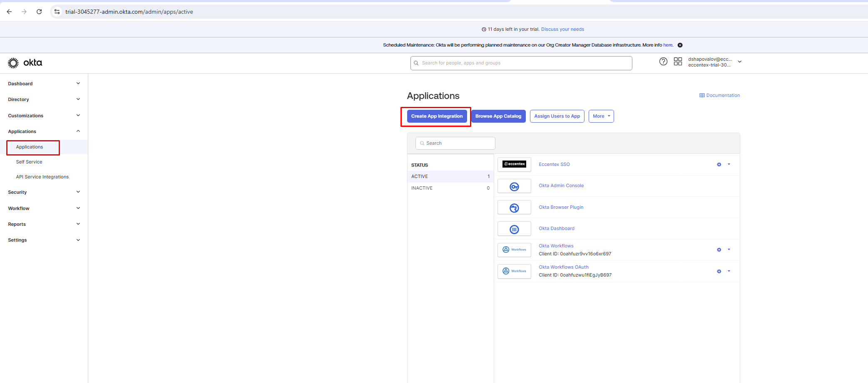Focus the applications list Search field
Image resolution: width=868 pixels, height=383 pixels.
(455, 143)
